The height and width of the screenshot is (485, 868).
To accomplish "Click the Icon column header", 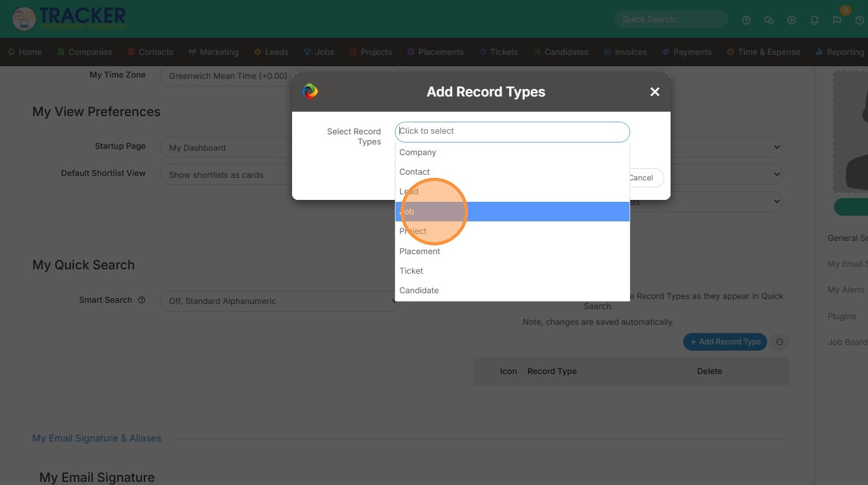I will [508, 371].
